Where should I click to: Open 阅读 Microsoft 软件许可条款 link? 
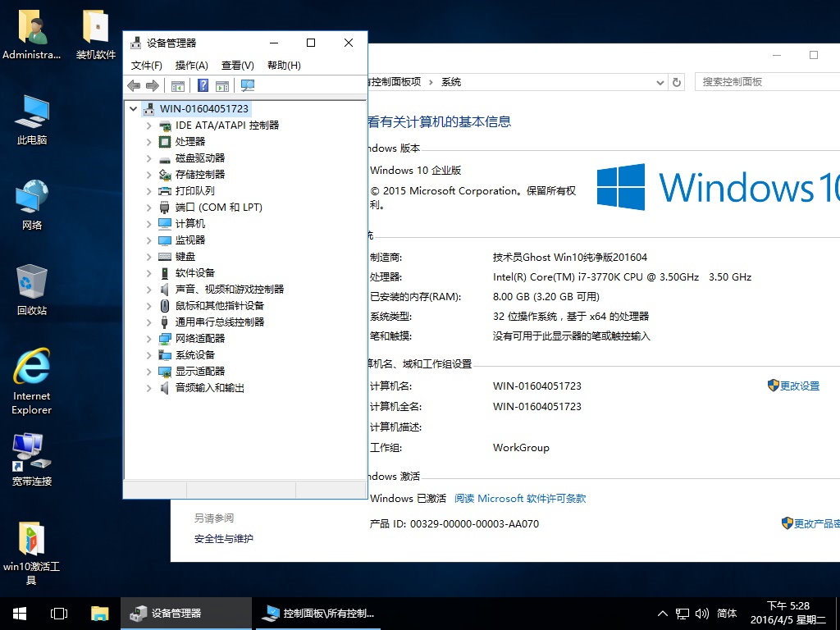coord(520,499)
